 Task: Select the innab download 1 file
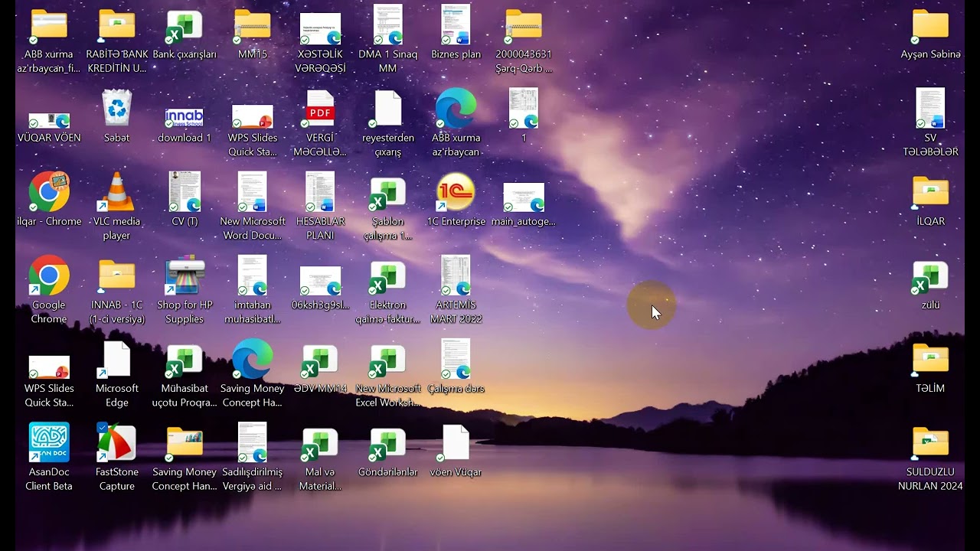pos(185,118)
